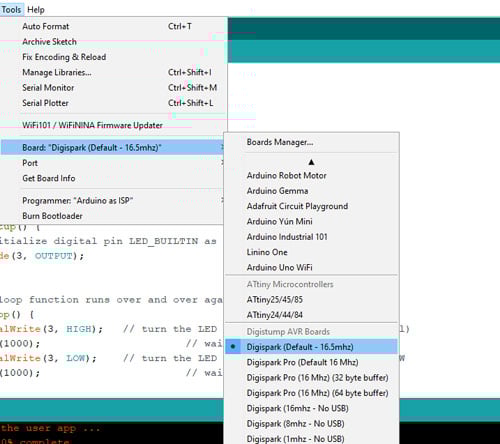The width and height of the screenshot is (500, 444).
Task: Expand the Port submenu
Action: pos(113,163)
